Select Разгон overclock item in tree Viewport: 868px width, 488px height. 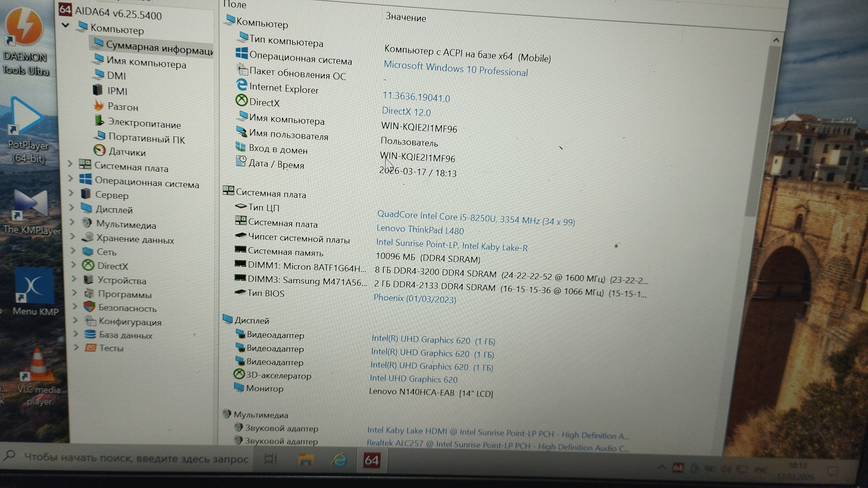[123, 107]
